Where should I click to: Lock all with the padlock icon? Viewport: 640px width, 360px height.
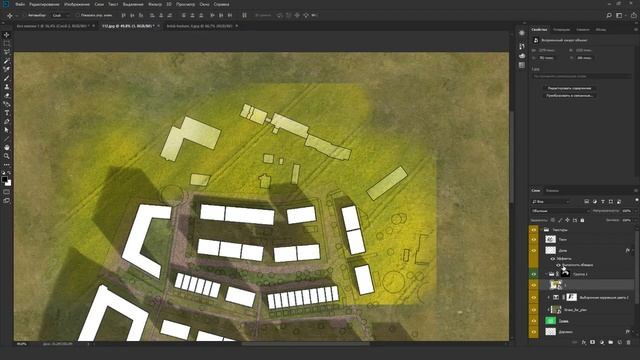(x=582, y=220)
